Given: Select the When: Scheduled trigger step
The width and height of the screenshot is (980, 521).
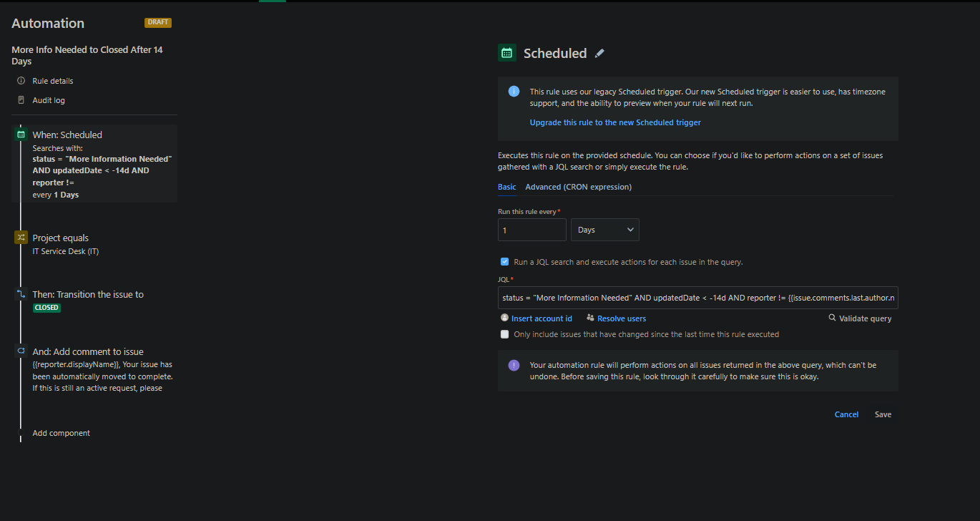Looking at the screenshot, I should (x=94, y=163).
